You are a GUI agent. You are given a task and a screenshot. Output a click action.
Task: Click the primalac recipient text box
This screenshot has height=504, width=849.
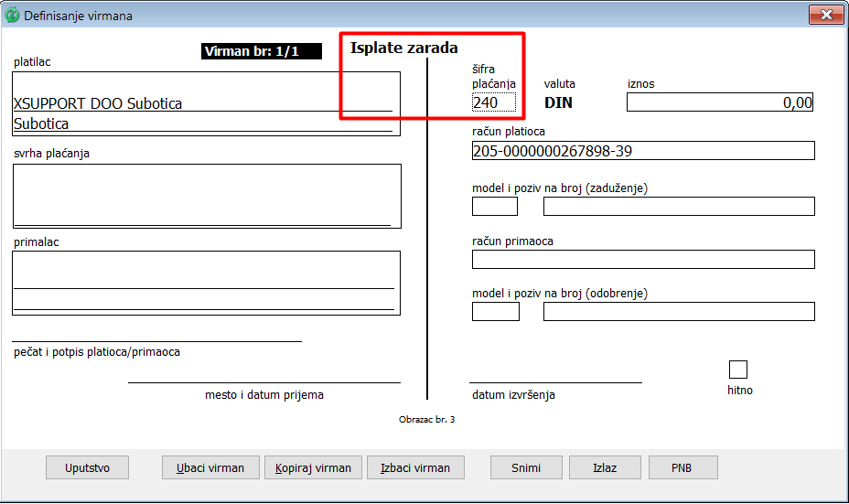[x=206, y=282]
